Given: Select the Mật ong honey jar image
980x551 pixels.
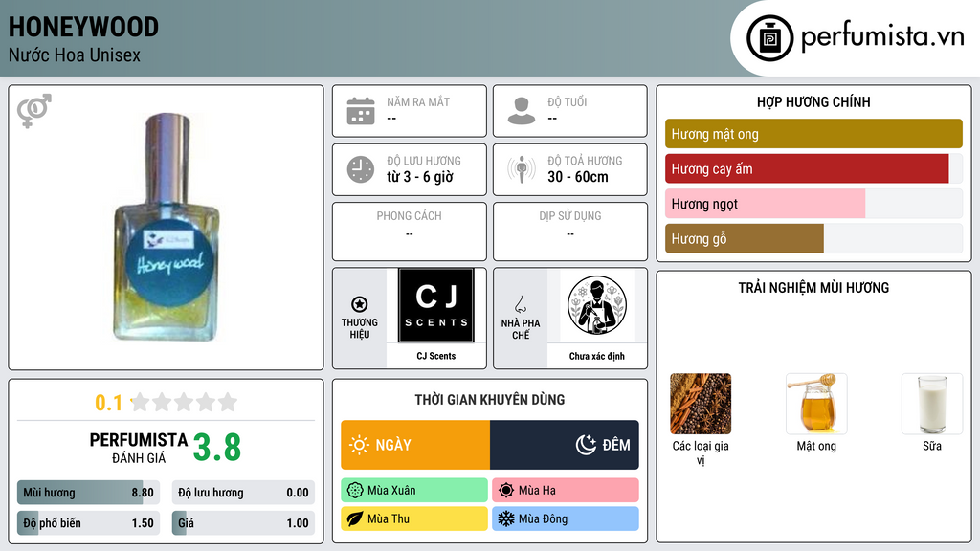Looking at the screenshot, I should coord(816,404).
